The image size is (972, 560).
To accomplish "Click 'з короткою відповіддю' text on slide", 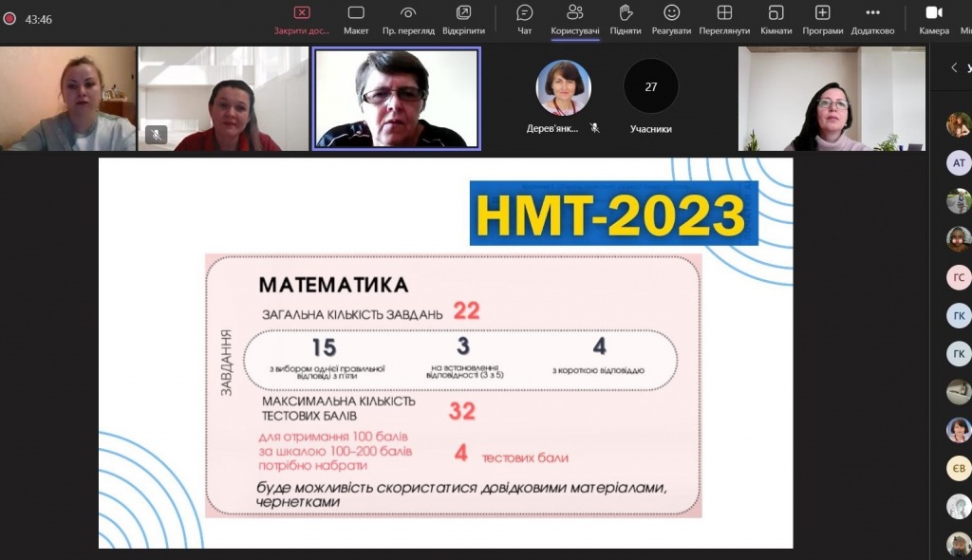I will (598, 370).
